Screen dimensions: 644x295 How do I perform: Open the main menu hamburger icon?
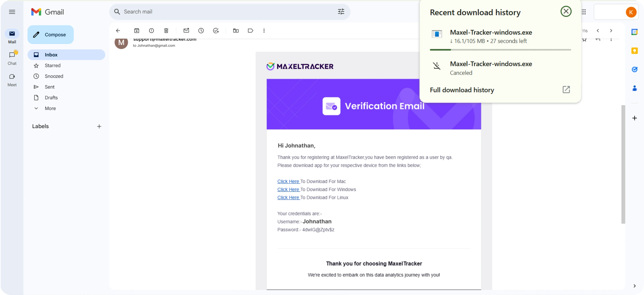[x=12, y=12]
